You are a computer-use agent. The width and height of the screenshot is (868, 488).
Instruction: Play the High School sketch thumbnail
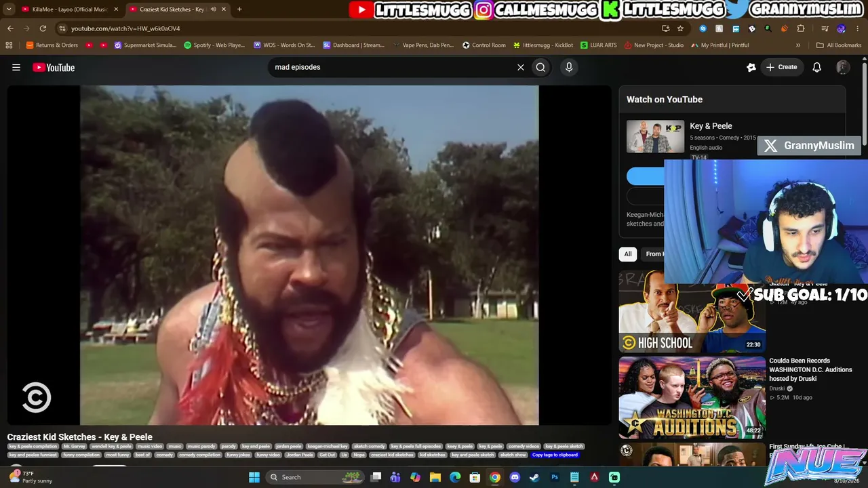coord(692,312)
